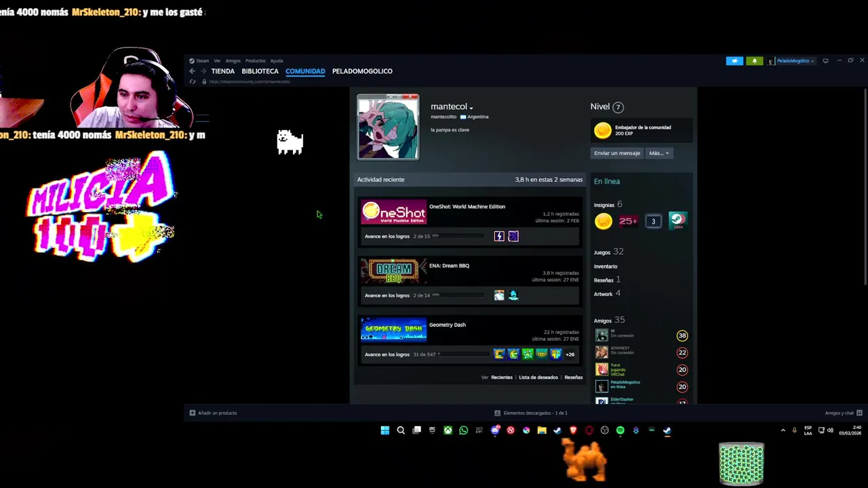Open the Steam announcements megaphone button

click(734, 61)
